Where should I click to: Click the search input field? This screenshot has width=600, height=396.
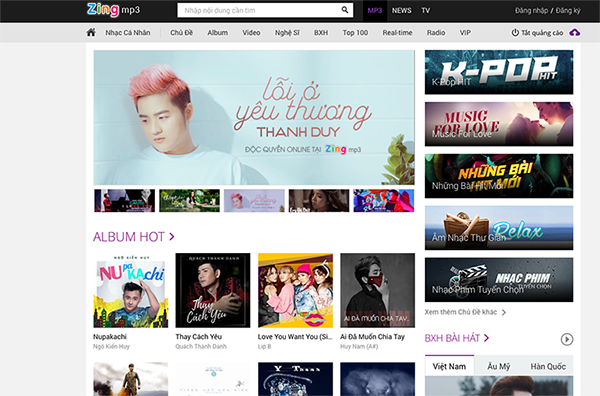click(x=259, y=10)
